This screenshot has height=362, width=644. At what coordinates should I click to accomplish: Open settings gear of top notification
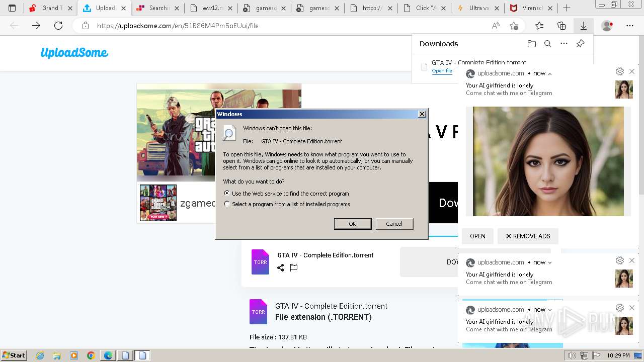[620, 71]
